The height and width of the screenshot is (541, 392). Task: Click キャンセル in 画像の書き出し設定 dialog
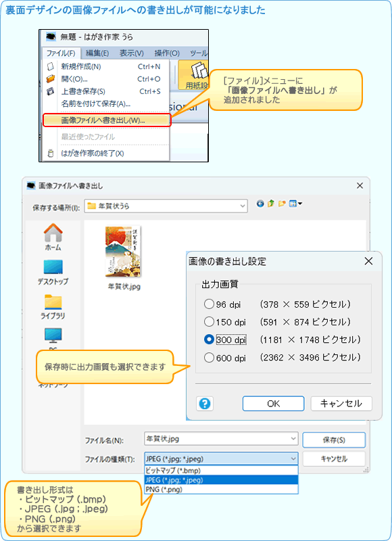[341, 403]
